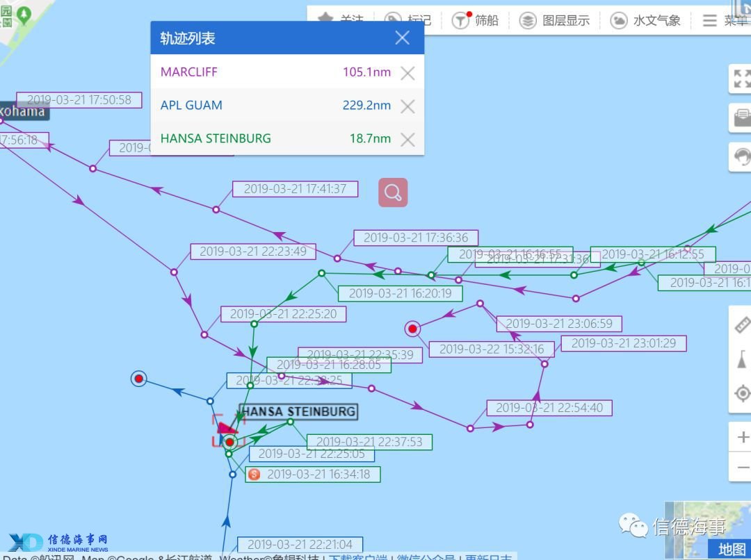Click the 18.7nm distance for HANSA STEINBURG

click(x=370, y=138)
